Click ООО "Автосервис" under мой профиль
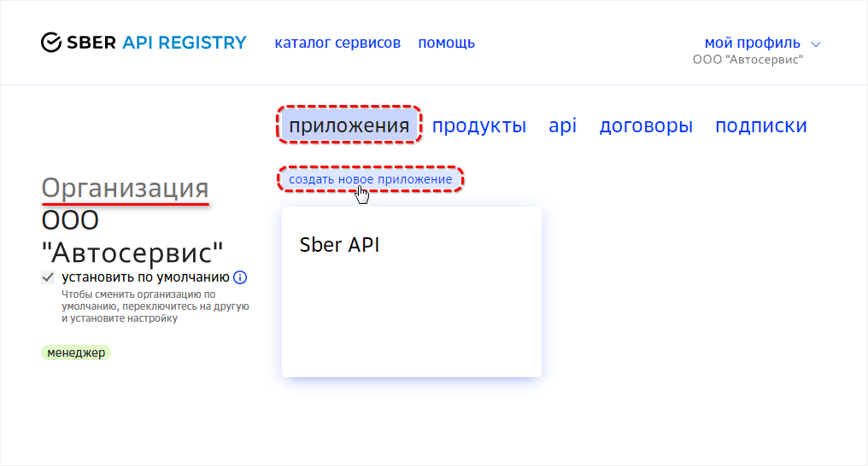The height and width of the screenshot is (466, 868). tap(748, 60)
